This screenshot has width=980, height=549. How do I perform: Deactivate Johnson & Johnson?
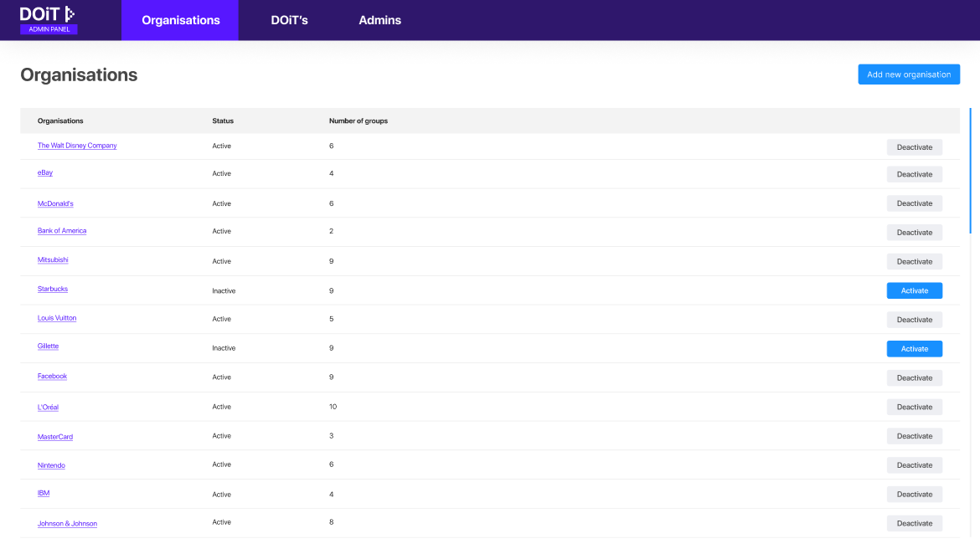(x=915, y=523)
